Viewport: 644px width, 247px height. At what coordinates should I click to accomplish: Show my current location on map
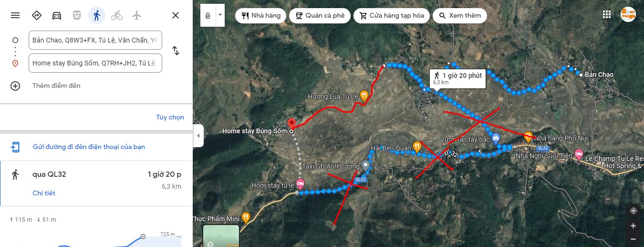(x=633, y=211)
